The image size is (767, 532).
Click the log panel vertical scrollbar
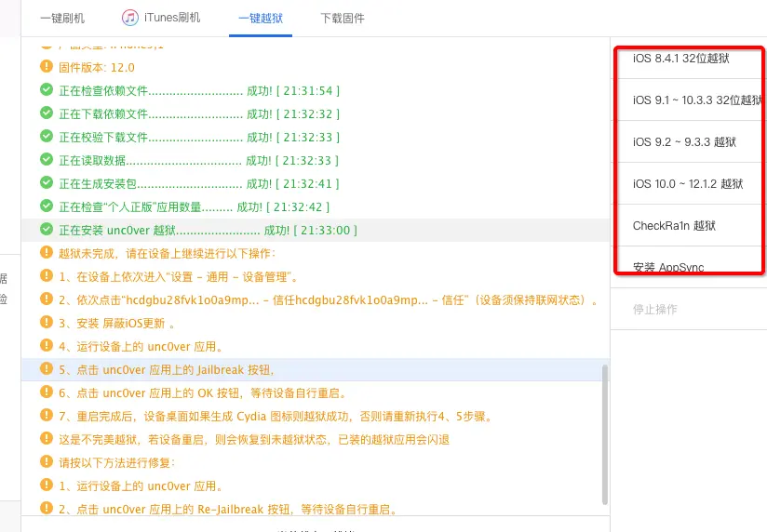coord(605,434)
